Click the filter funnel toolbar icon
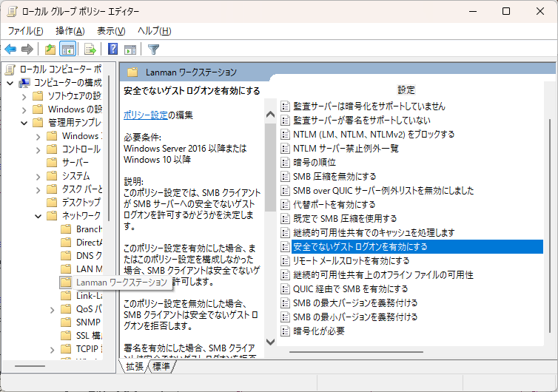The width and height of the screenshot is (558, 392). tap(153, 50)
